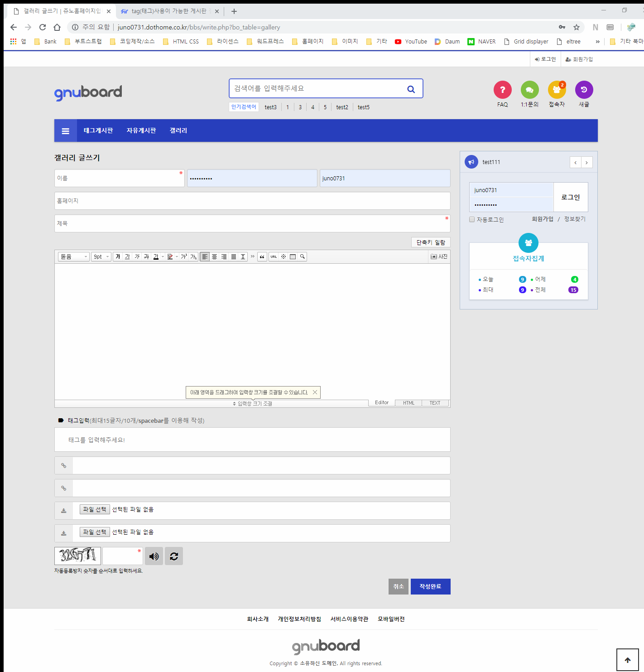The width and height of the screenshot is (644, 672).
Task: Click the blockquote icon in editor toolbar
Action: 262,257
